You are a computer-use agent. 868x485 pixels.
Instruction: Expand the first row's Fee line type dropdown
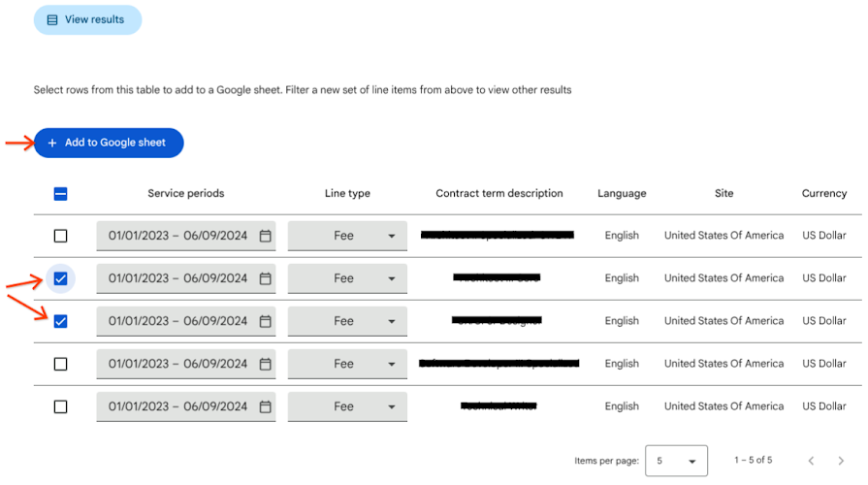347,236
